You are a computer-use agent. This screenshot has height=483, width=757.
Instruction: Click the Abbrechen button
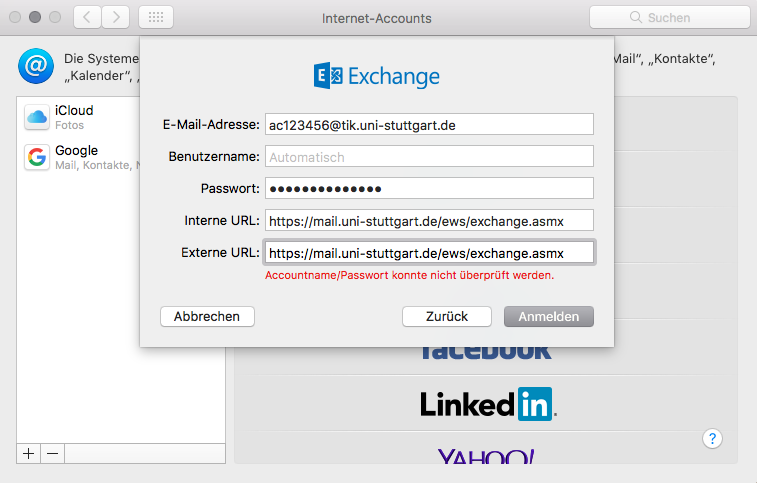tap(207, 317)
